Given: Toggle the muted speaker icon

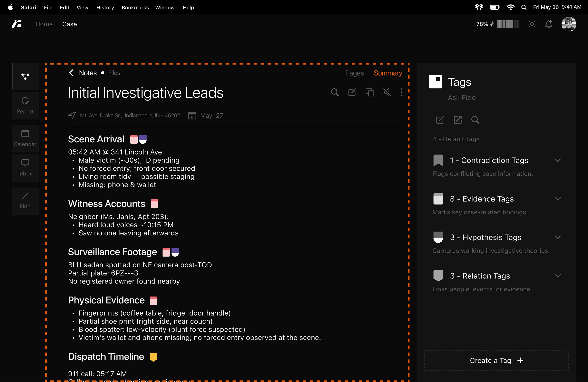Looking at the screenshot, I should point(387,92).
